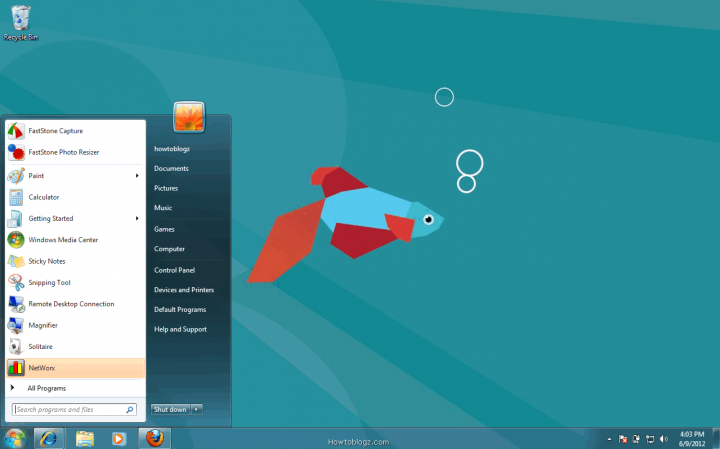Expand the Paint jump list arrow
The height and width of the screenshot is (449, 720).
tap(137, 176)
